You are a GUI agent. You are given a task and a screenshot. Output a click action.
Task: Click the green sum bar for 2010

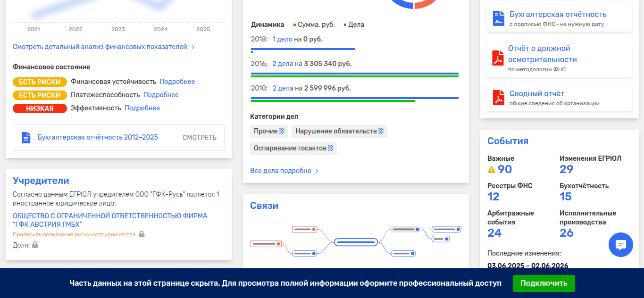[x=333, y=101]
